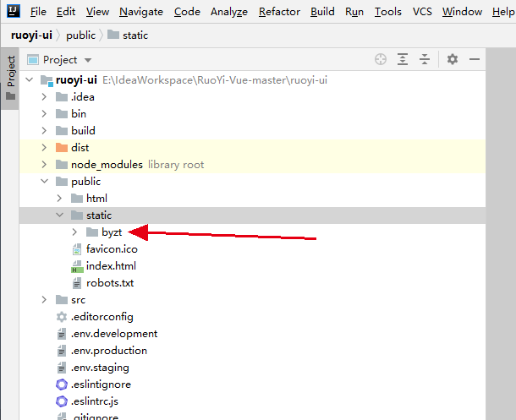Viewport: 516px width, 420px height.
Task: Click the Collapse All icon in Project panel
Action: (425, 59)
